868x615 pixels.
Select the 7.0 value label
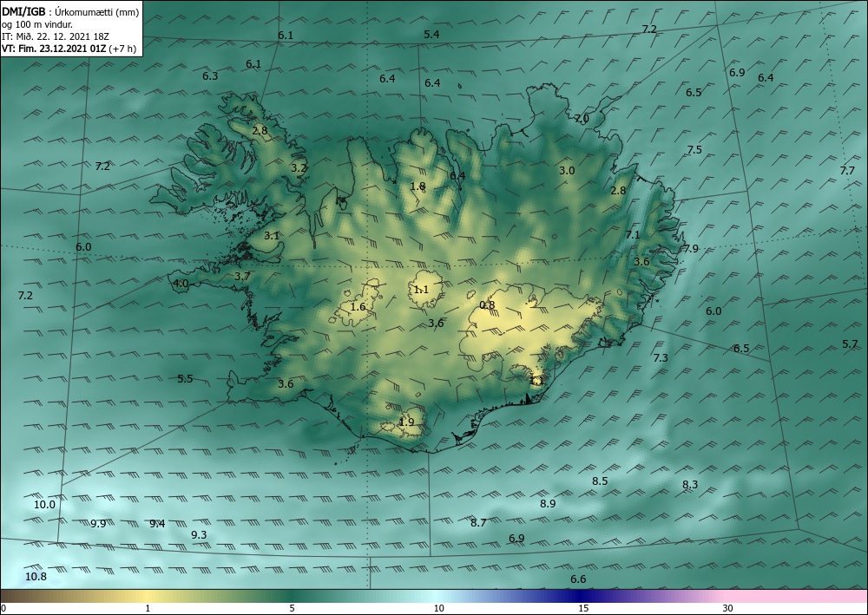[582, 118]
